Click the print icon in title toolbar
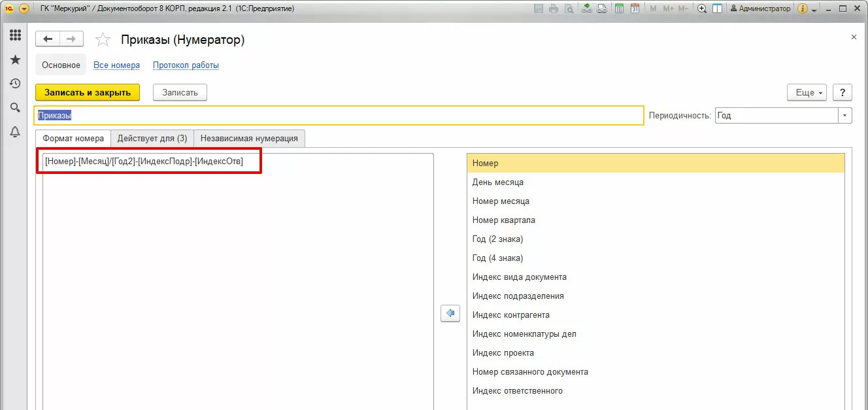Viewport: 868px width, 410px height. (554, 9)
